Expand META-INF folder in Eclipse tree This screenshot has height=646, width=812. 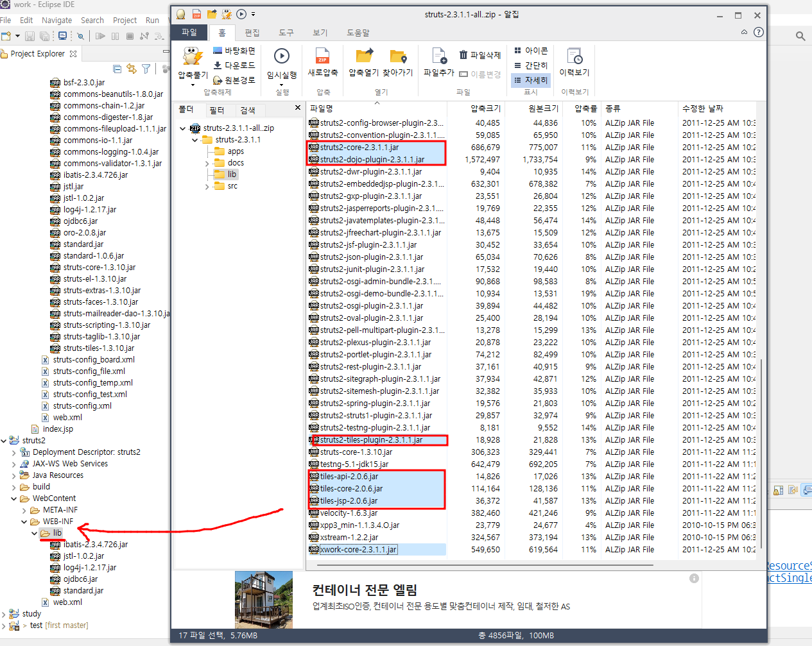(x=24, y=511)
